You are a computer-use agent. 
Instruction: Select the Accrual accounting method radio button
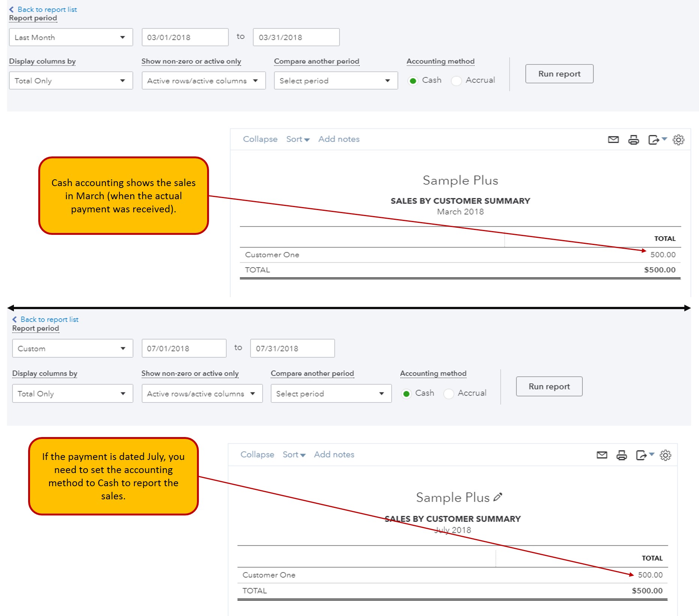tap(456, 80)
